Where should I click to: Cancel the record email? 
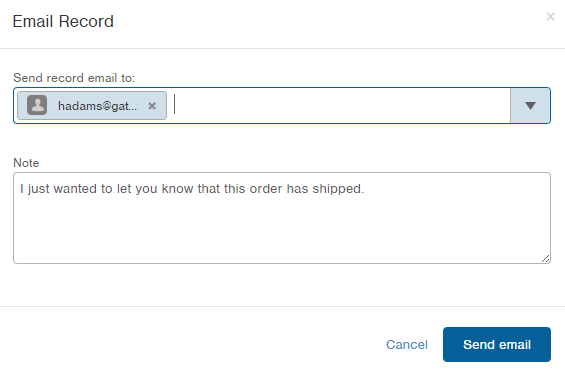(x=407, y=345)
